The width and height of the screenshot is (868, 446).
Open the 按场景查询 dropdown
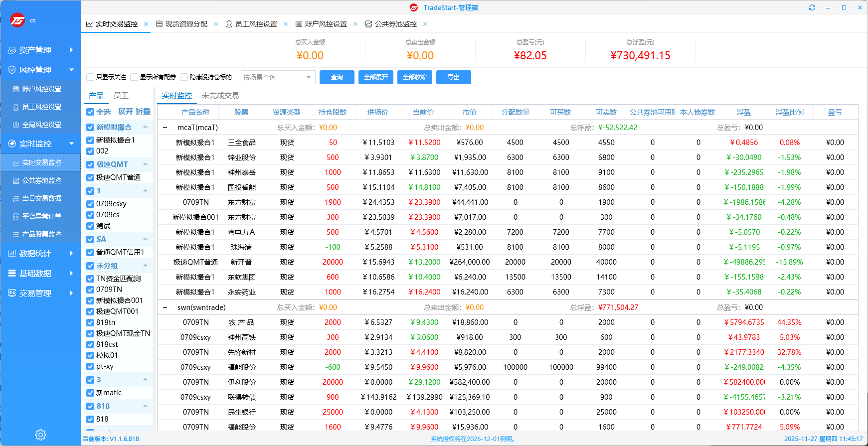(x=278, y=77)
